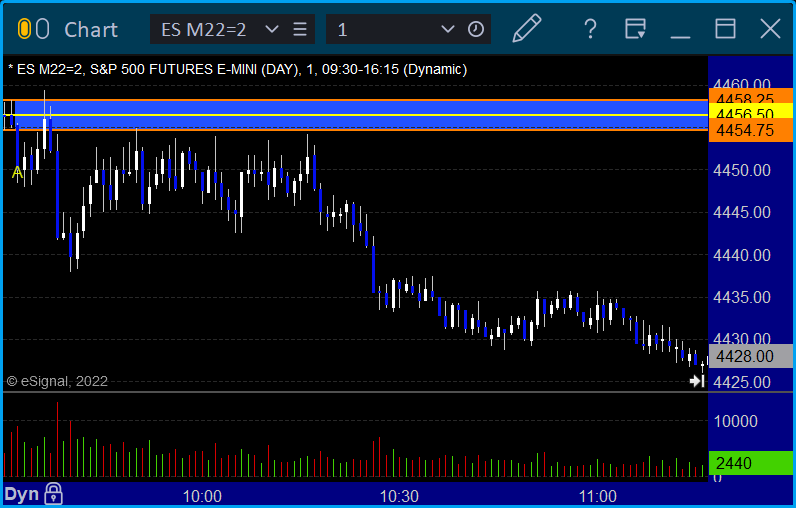
Task: Click the 4440.00 price axis label
Action: 742,255
